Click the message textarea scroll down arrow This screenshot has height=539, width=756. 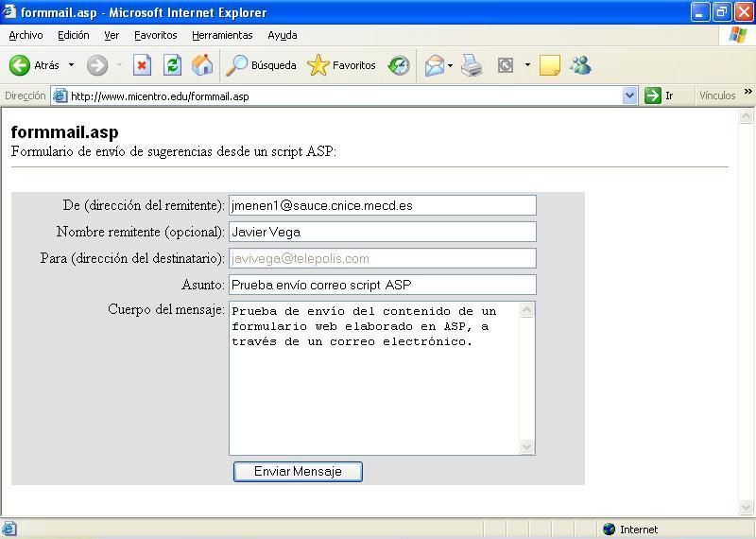coord(527,446)
